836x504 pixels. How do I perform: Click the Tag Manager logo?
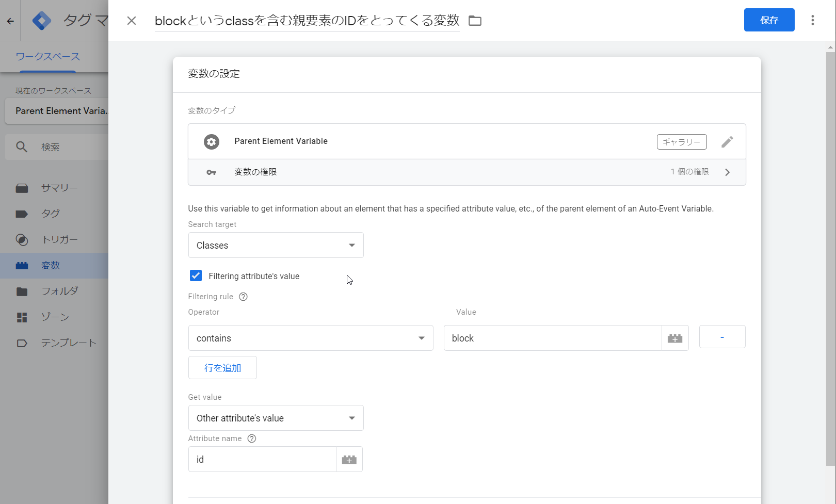(x=42, y=21)
